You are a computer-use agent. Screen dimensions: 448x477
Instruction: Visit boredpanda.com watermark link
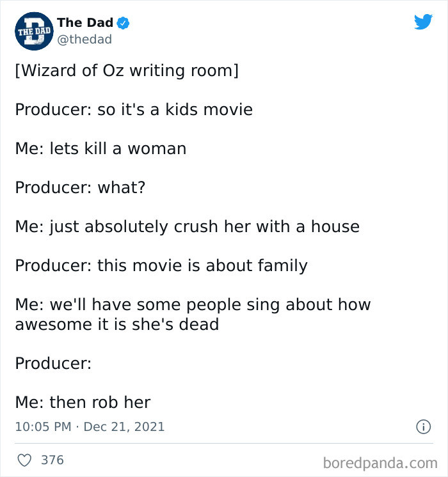(x=380, y=463)
